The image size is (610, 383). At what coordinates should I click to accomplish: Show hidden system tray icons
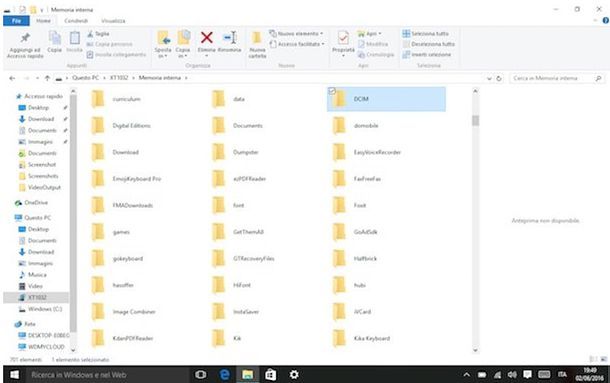click(x=466, y=375)
